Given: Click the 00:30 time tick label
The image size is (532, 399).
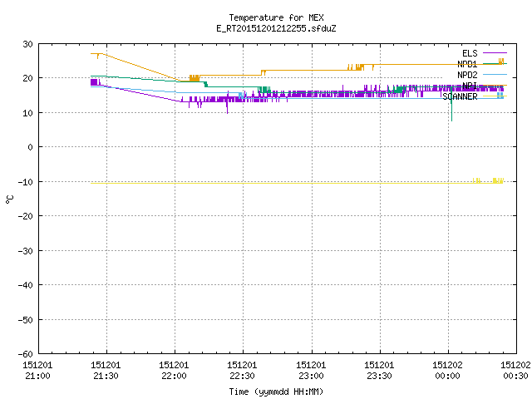Looking at the screenshot, I should 515,376.
